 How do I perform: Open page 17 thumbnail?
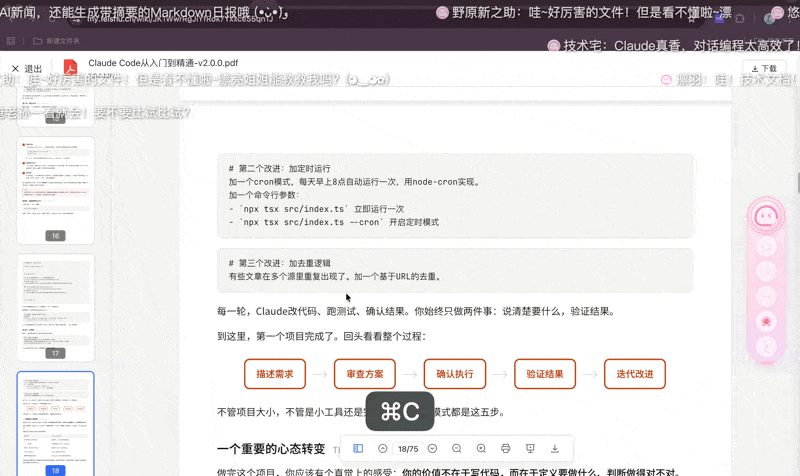56,308
